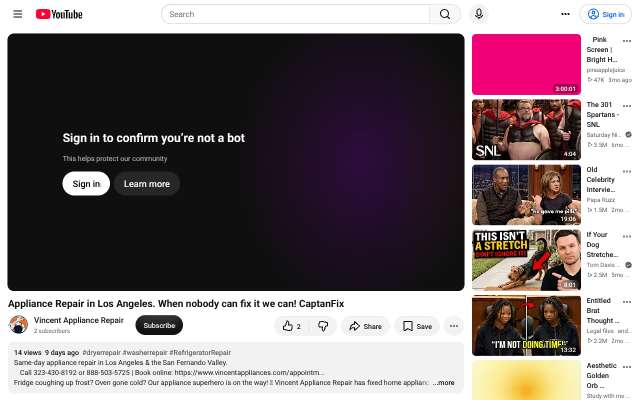Open options dots for Pink Screen video
The image size is (640, 400).
coord(627,41)
